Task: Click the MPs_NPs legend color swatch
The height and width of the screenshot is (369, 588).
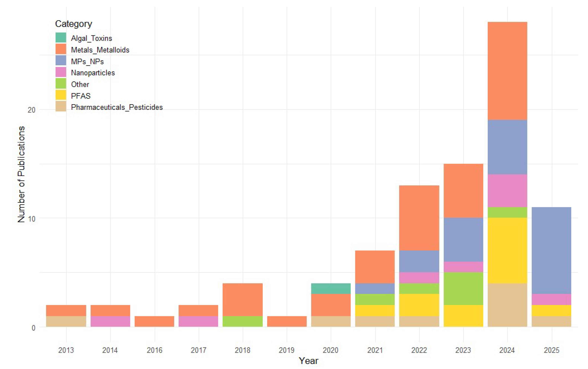Action: click(60, 61)
